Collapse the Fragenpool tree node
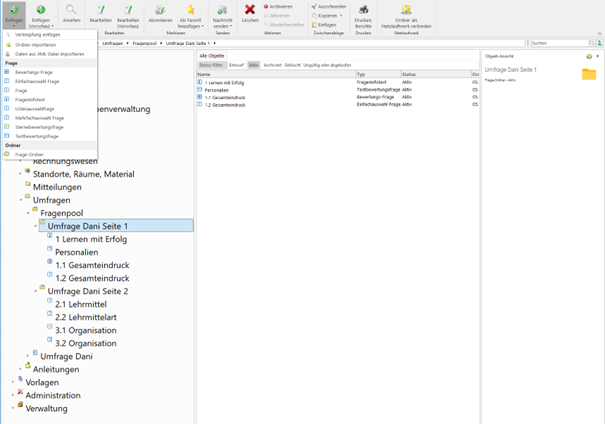The height and width of the screenshot is (424, 605). [28, 213]
